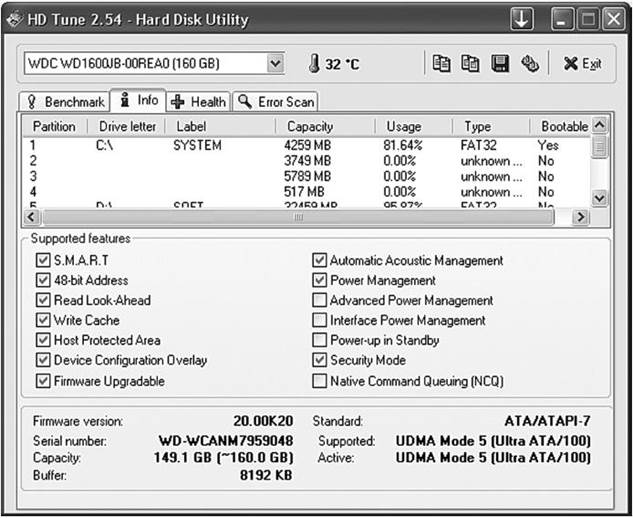The image size is (633, 518).
Task: Open the WDC WD1600JB drive selection dropdown
Action: [x=275, y=63]
